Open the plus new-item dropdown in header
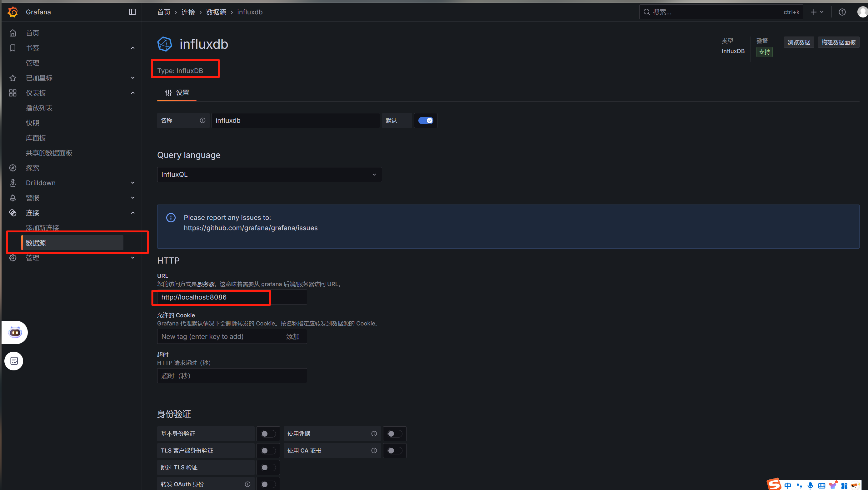The image size is (868, 490). [817, 12]
